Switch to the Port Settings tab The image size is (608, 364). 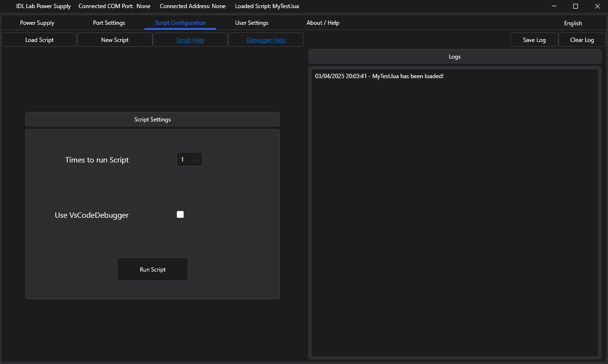pos(109,23)
